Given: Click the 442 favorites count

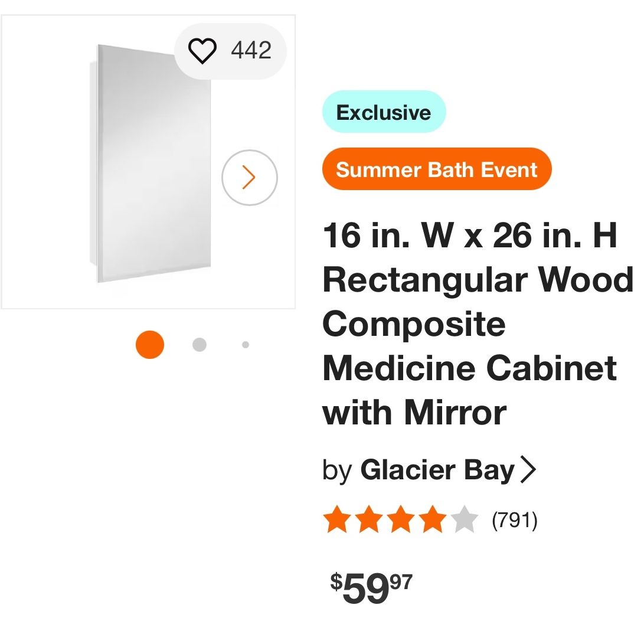Looking at the screenshot, I should pyautogui.click(x=251, y=51).
